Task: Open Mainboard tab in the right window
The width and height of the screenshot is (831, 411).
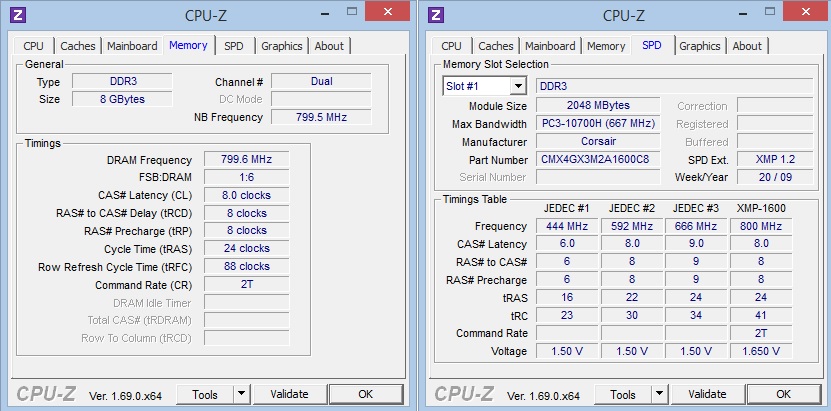Action: click(x=550, y=46)
